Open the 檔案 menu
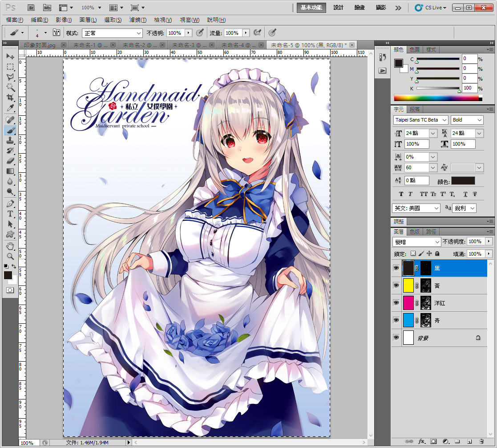497x448 pixels. click(x=15, y=20)
